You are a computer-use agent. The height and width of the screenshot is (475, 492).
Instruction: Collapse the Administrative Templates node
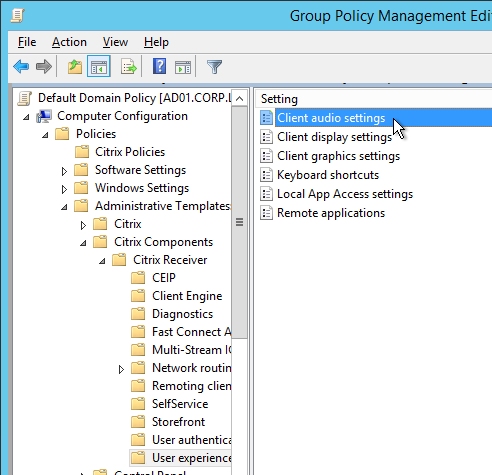point(64,207)
